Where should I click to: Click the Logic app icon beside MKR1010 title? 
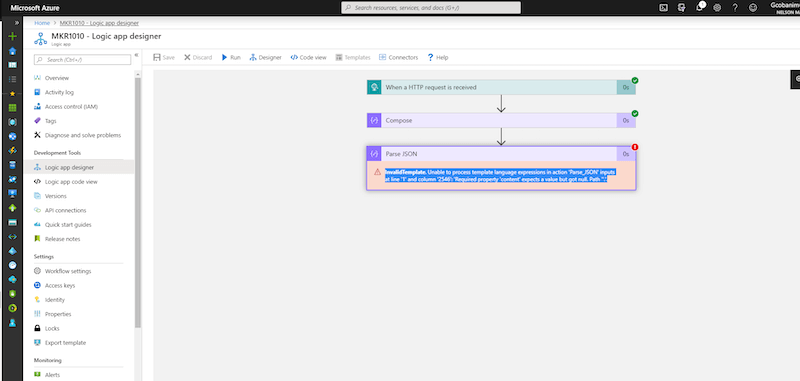click(41, 39)
